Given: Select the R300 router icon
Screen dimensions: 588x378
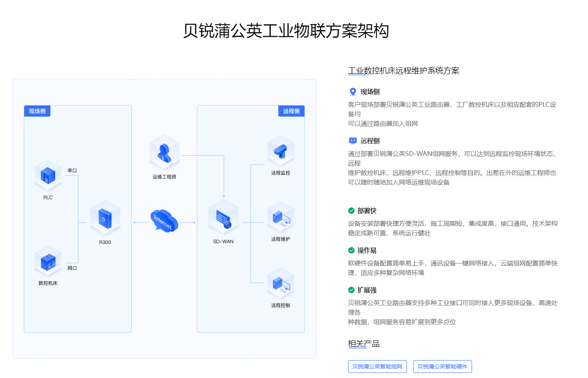Looking at the screenshot, I should (x=105, y=218).
